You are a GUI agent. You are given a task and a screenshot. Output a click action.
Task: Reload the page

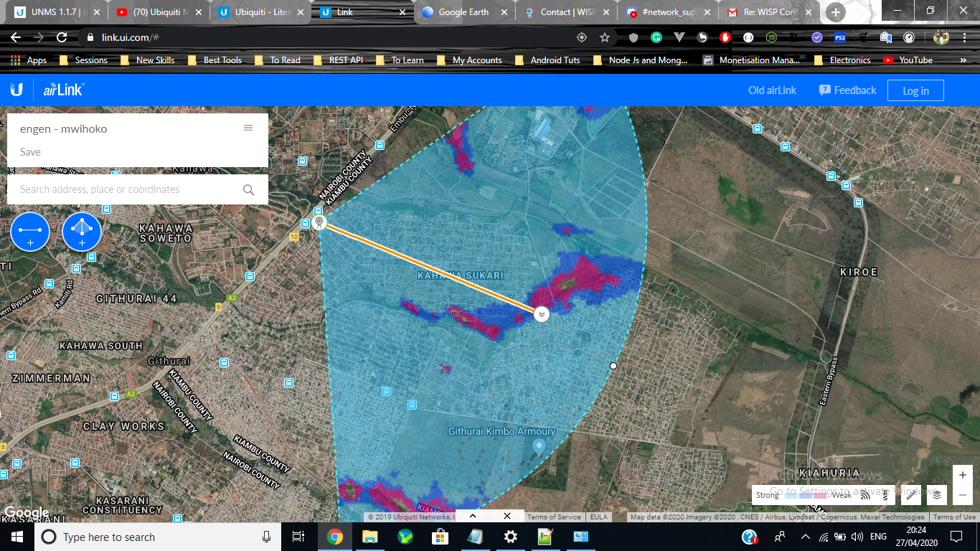tap(62, 37)
